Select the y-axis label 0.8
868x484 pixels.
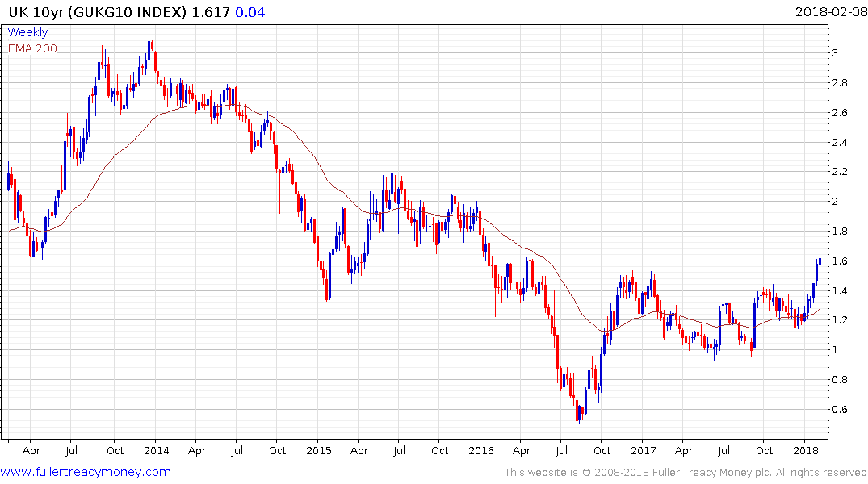coord(840,380)
